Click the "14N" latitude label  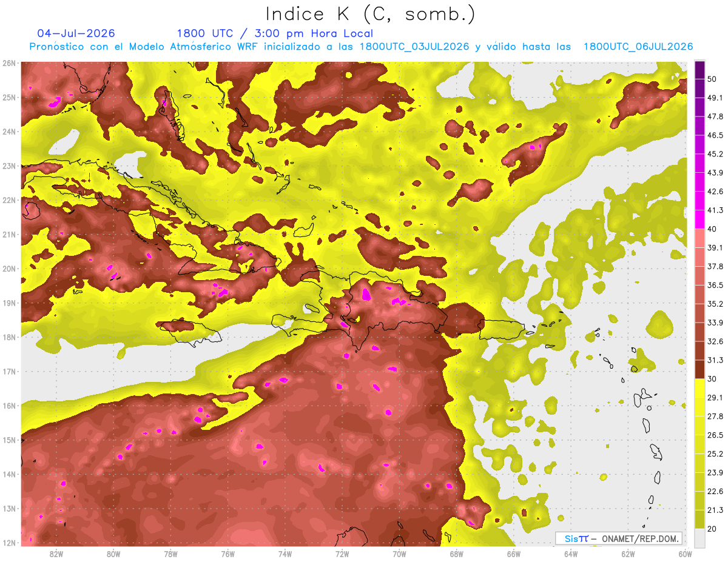[8, 474]
